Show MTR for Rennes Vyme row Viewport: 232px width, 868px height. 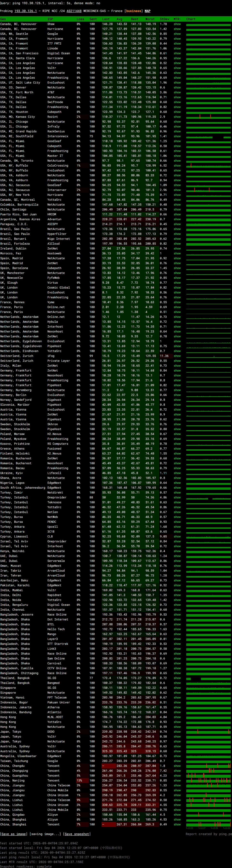click(177, 302)
